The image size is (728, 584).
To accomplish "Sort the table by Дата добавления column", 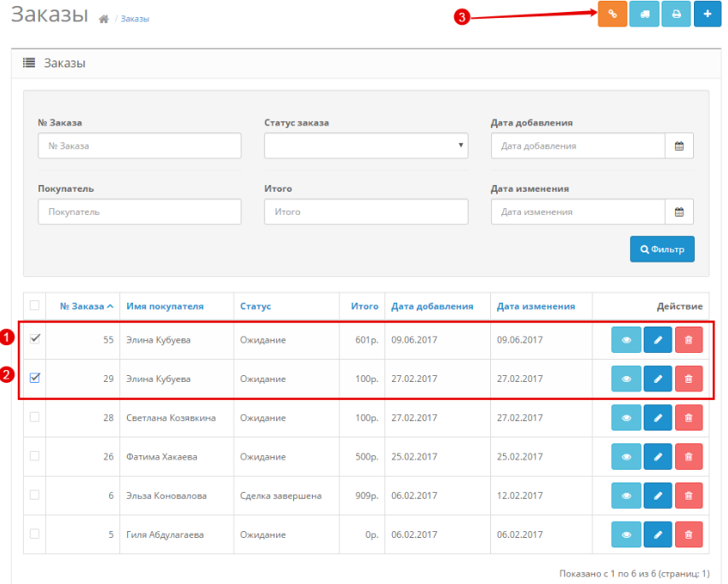I will (x=432, y=306).
